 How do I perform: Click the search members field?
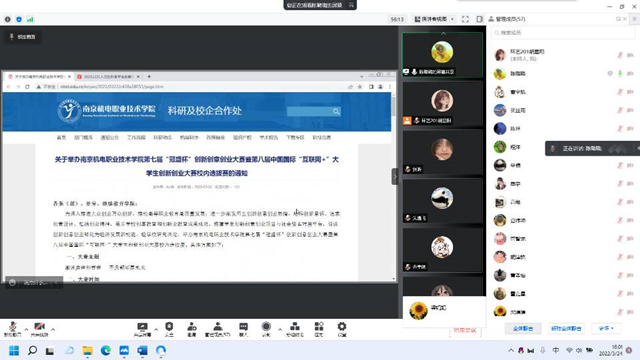(x=563, y=33)
